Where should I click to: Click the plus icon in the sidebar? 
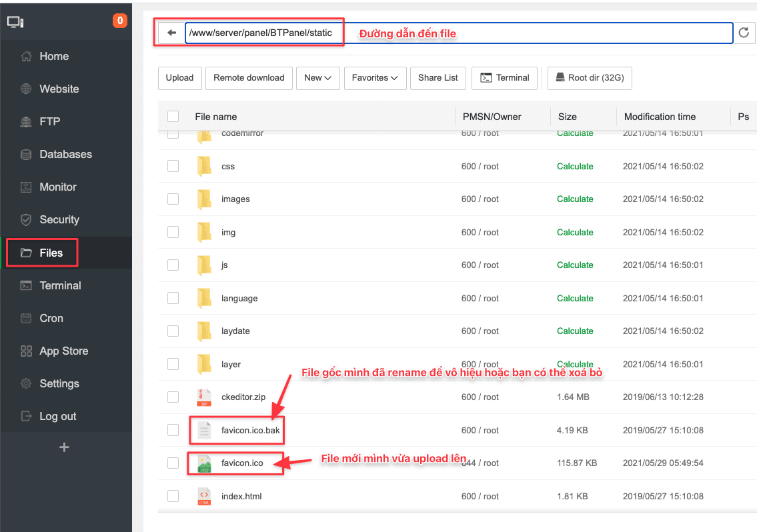click(64, 447)
